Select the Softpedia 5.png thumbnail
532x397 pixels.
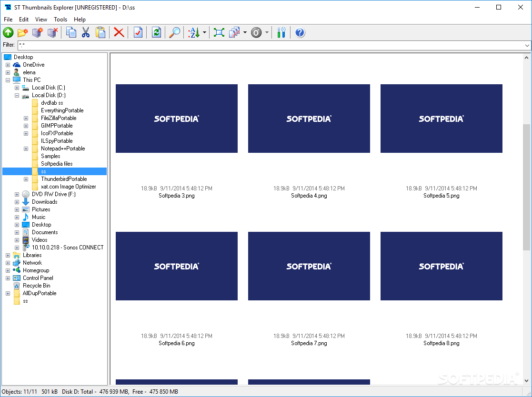click(x=441, y=119)
